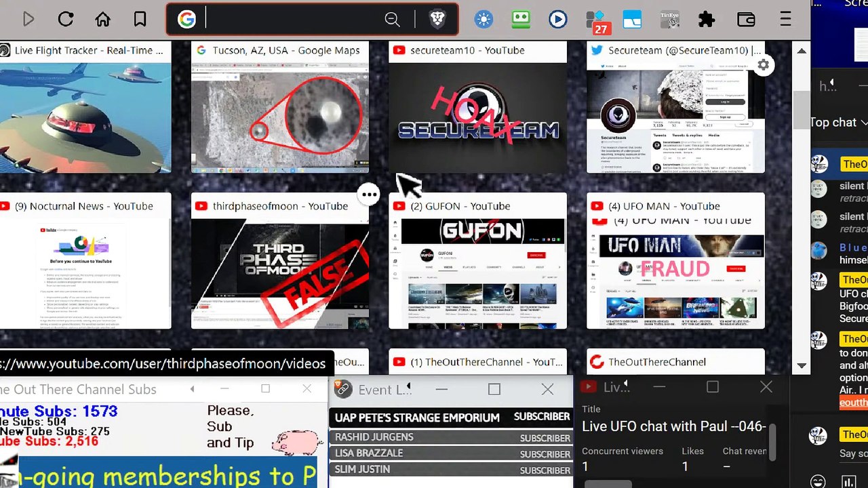Screen dimensions: 868x488
Task: Click the Live UFO chat with Paul title
Action: point(674,426)
